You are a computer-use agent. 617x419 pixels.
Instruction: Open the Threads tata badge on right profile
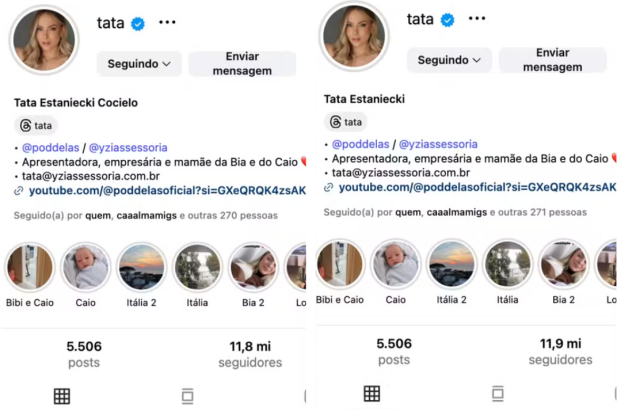[346, 122]
